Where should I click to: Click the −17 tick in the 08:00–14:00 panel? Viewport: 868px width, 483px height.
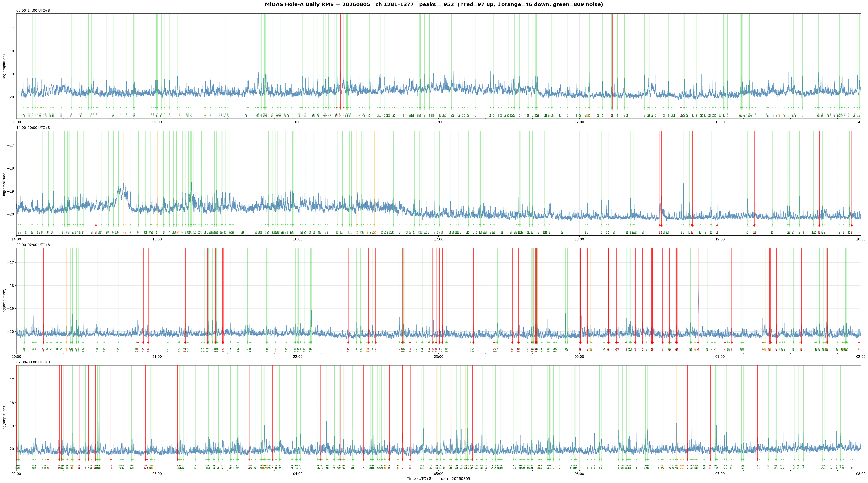(x=11, y=28)
